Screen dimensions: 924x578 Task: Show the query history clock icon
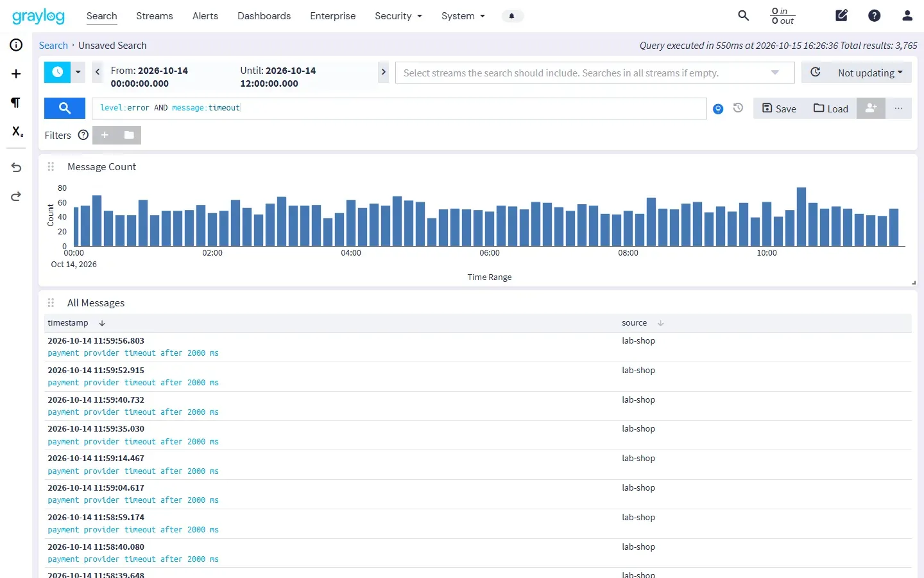tap(738, 108)
